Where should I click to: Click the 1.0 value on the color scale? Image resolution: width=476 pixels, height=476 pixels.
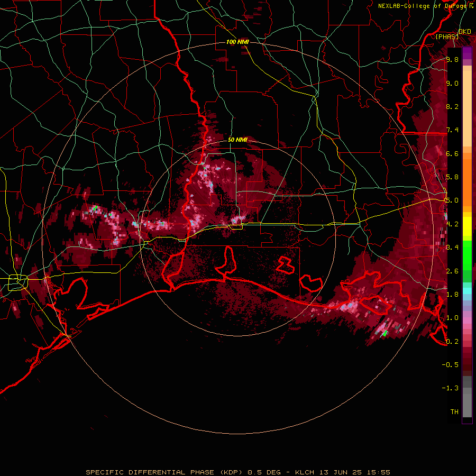coord(452,318)
